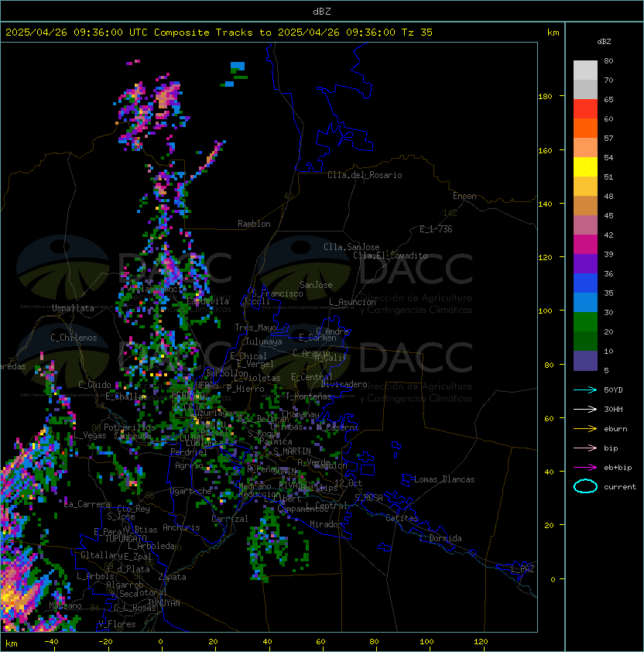The width and height of the screenshot is (644, 652).
Task: Click the Zapata place label
Action: (x=172, y=577)
